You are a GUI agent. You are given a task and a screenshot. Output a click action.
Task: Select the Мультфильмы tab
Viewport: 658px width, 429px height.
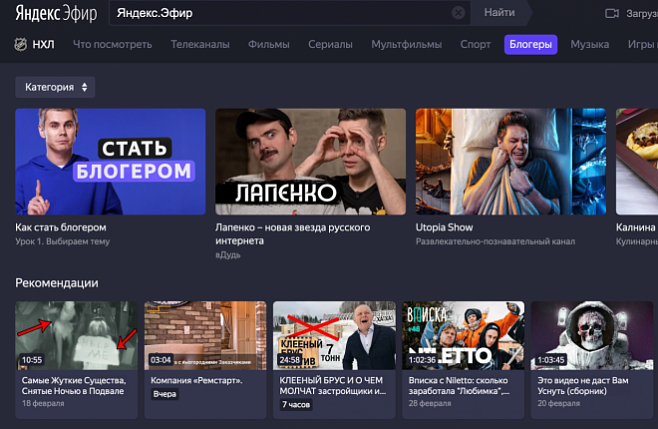pos(405,45)
